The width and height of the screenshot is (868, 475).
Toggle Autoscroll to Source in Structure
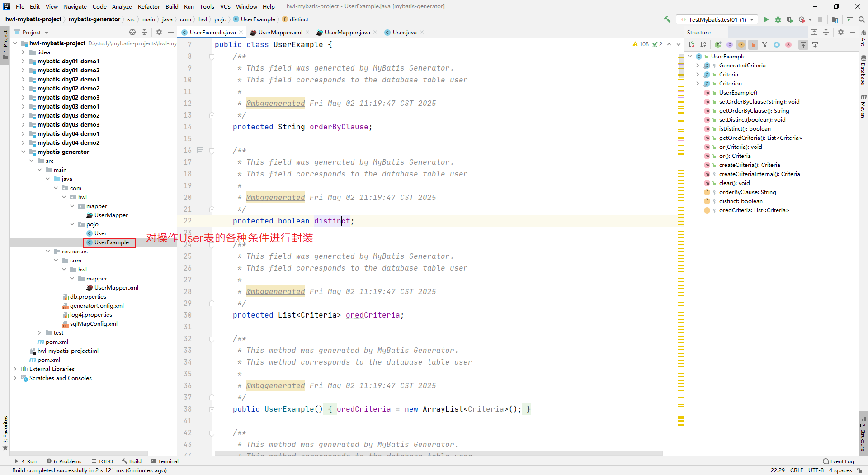(803, 45)
